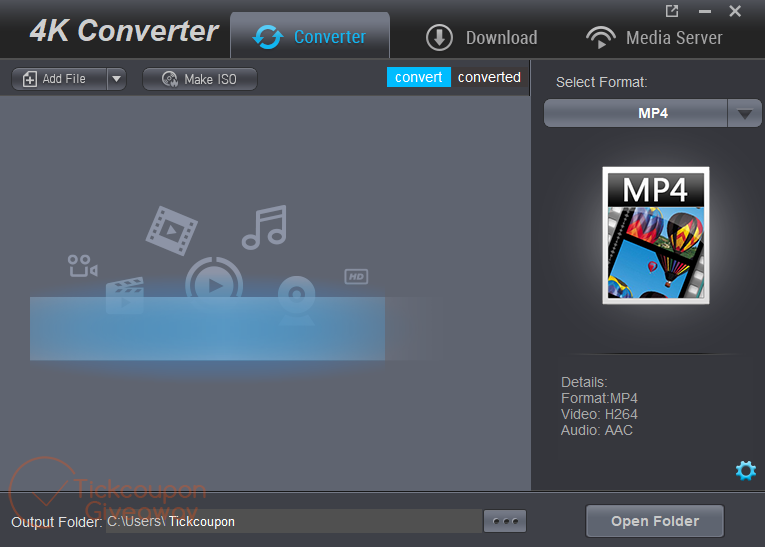Expand the format dropdown arrow beside MP4

tap(743, 114)
